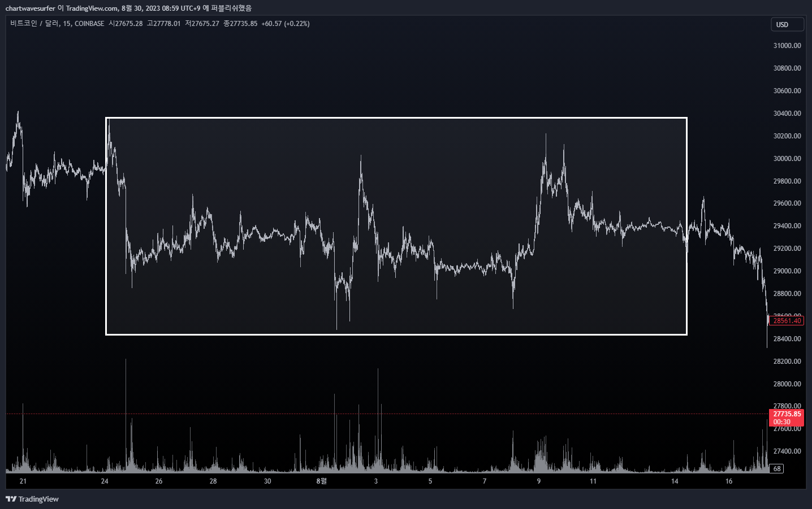The width and height of the screenshot is (812, 509).
Task: Click the 29000.00 price axis label
Action: pyautogui.click(x=787, y=271)
